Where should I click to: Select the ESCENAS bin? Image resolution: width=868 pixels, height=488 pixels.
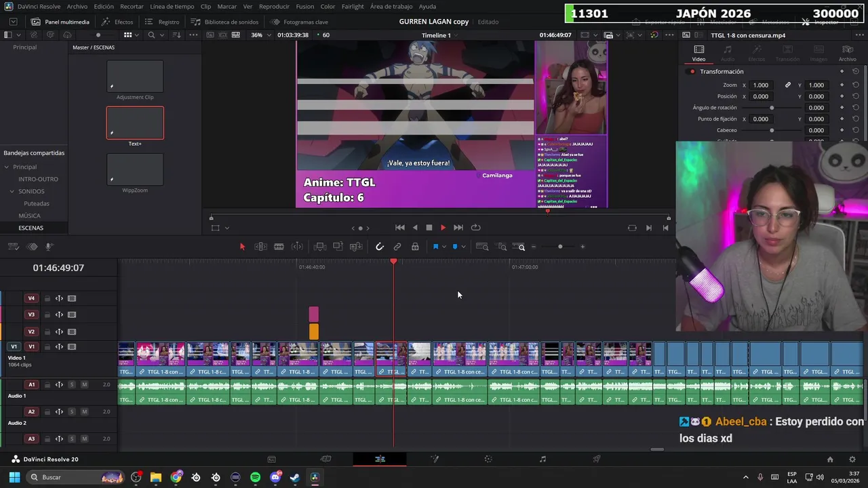click(31, 228)
